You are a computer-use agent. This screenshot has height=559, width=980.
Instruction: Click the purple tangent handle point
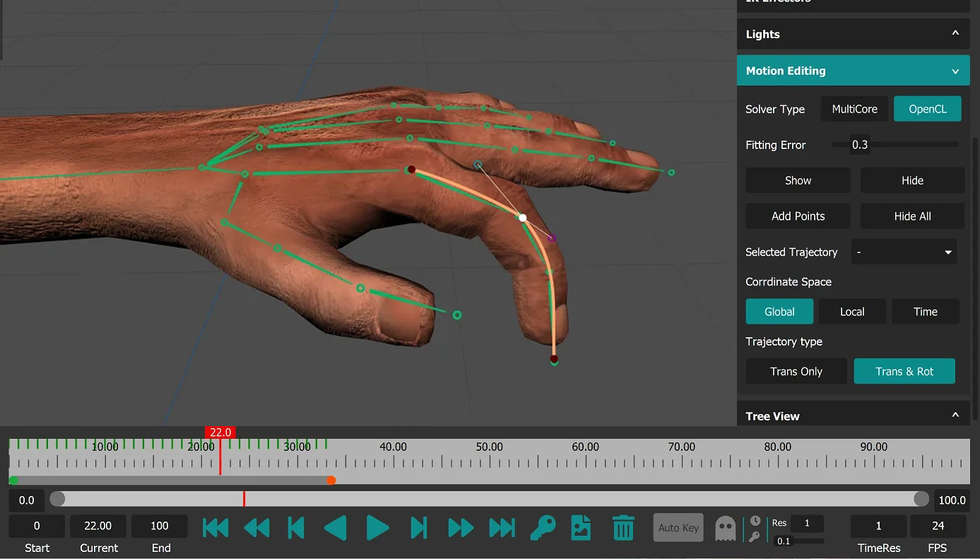click(x=553, y=238)
